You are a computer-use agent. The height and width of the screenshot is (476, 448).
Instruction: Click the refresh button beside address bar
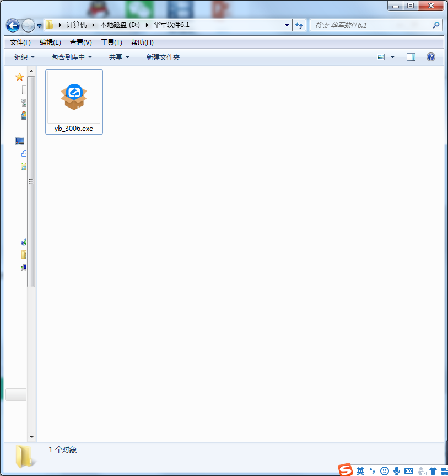[x=299, y=25]
